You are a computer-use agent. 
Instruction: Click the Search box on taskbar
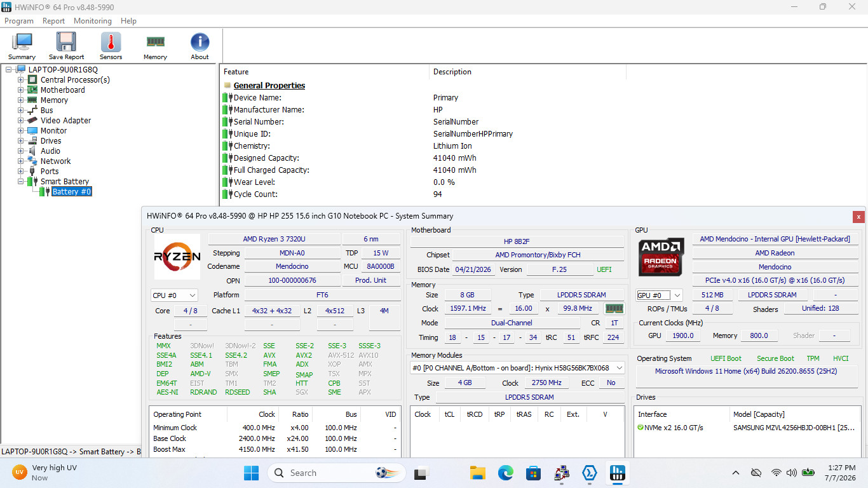pos(336,473)
